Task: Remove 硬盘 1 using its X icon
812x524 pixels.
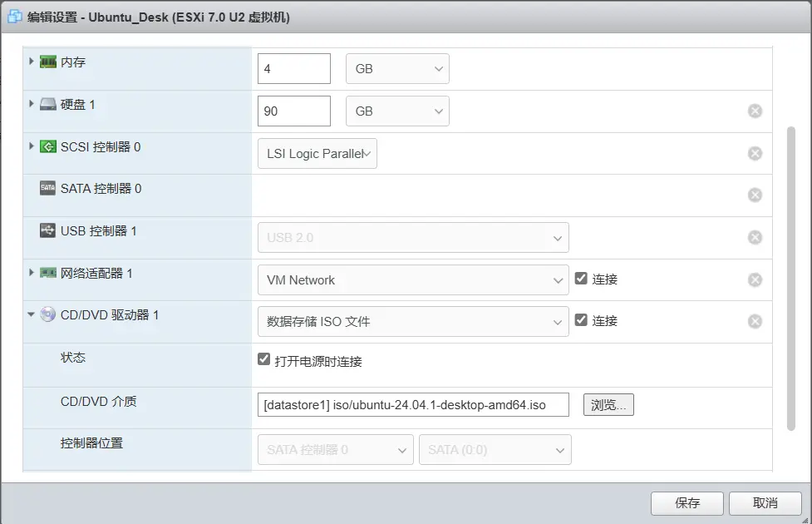Action: [755, 111]
